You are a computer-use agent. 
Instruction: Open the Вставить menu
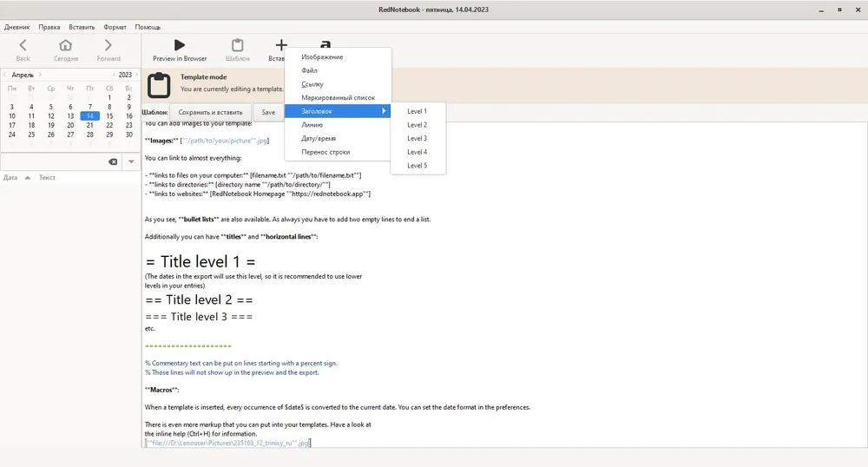point(82,27)
